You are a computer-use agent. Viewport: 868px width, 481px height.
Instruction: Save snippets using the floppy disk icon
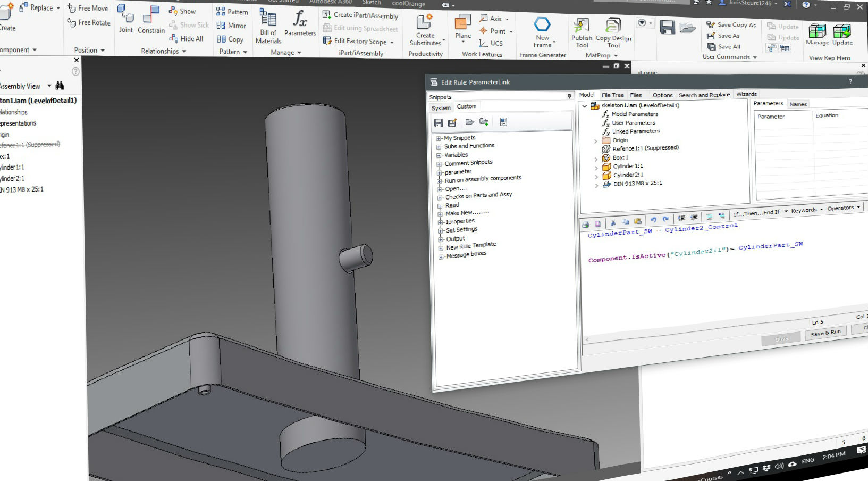438,123
